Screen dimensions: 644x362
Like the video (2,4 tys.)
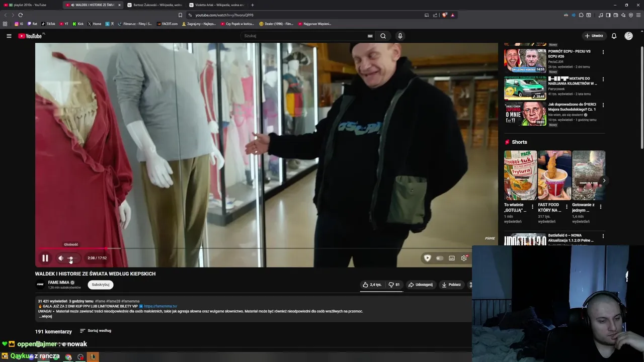pyautogui.click(x=372, y=285)
